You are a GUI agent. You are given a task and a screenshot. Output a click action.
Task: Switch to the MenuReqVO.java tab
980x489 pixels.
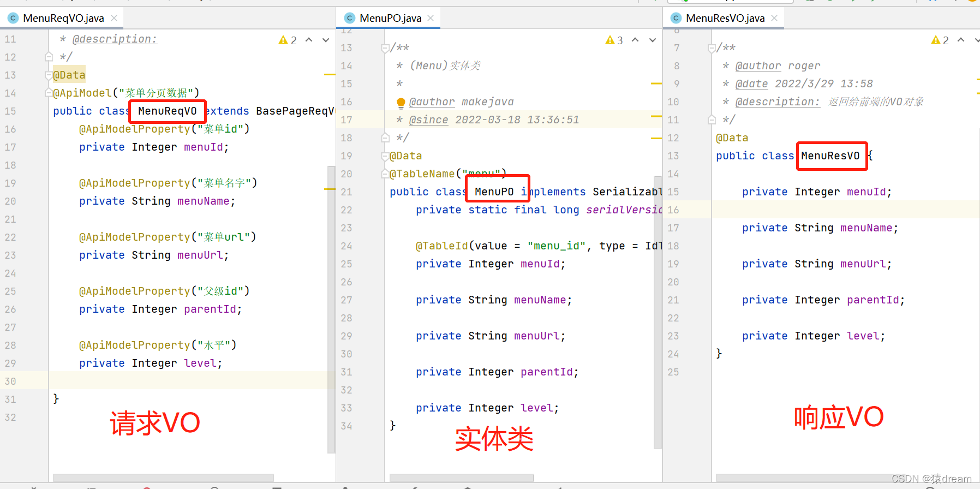click(x=63, y=18)
